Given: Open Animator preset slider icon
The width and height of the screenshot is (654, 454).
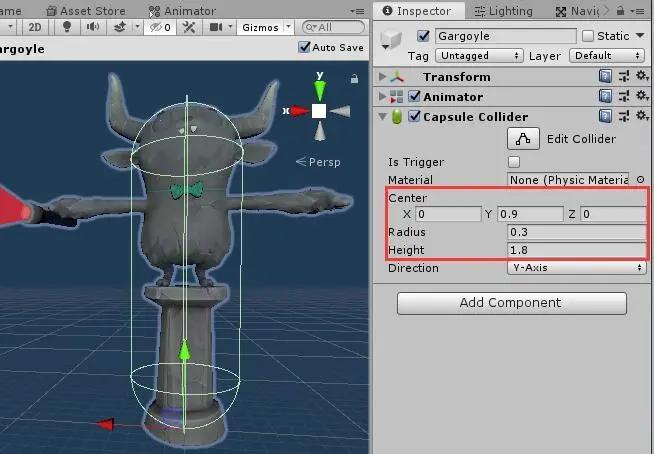Looking at the screenshot, I should click(x=624, y=96).
